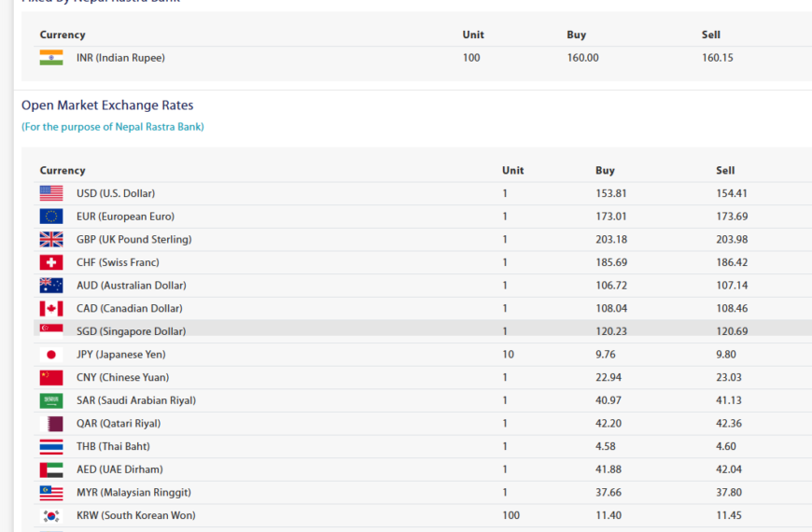Click the GBP sell rate 203.98
Screen dimensions: 812x532
click(x=732, y=239)
